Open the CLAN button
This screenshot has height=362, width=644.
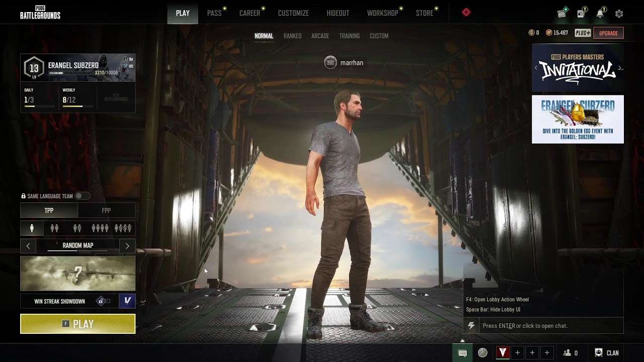click(x=607, y=353)
